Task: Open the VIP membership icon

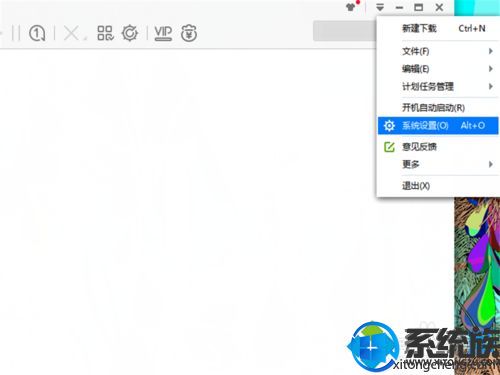Action: tap(163, 33)
